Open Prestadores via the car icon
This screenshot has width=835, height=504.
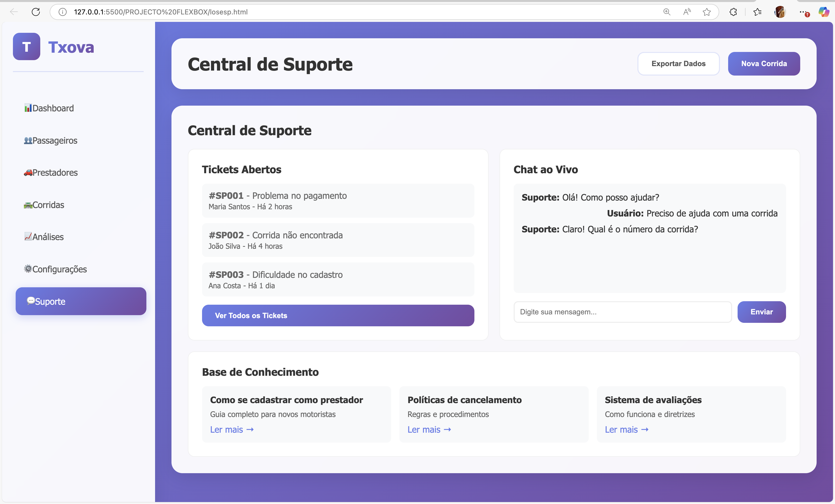tap(29, 172)
